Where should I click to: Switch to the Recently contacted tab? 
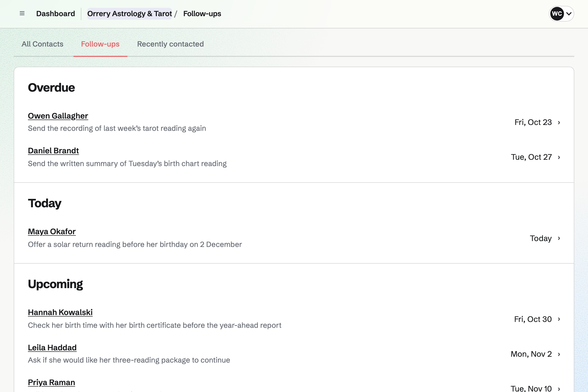pyautogui.click(x=171, y=44)
